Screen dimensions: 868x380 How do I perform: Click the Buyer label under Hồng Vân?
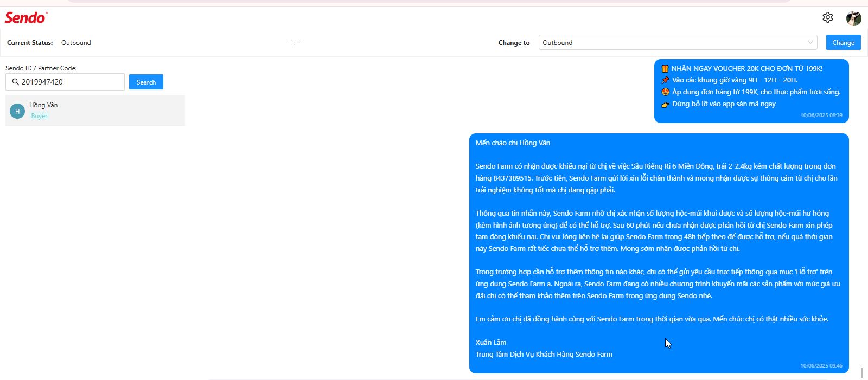[39, 116]
